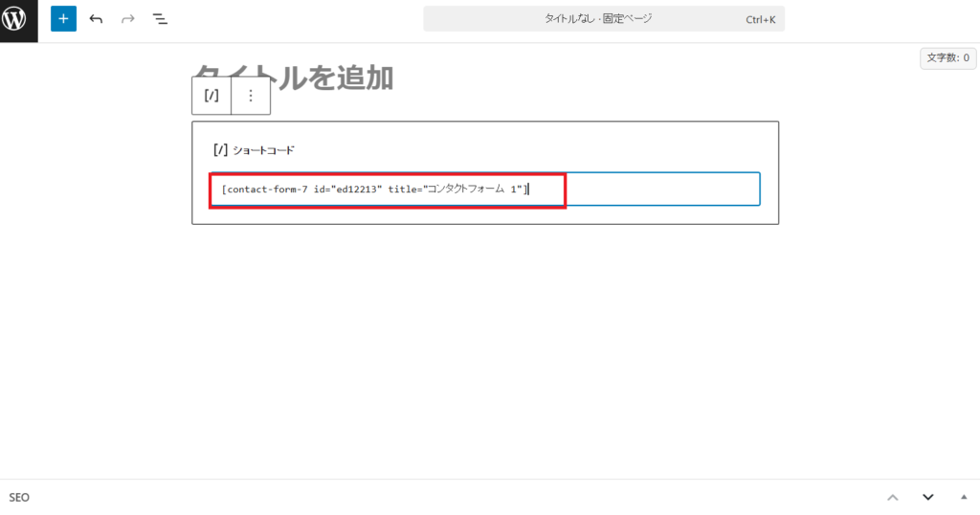Move SEO panel down with down chevron
Screen dimensions: 980x515
point(927,498)
